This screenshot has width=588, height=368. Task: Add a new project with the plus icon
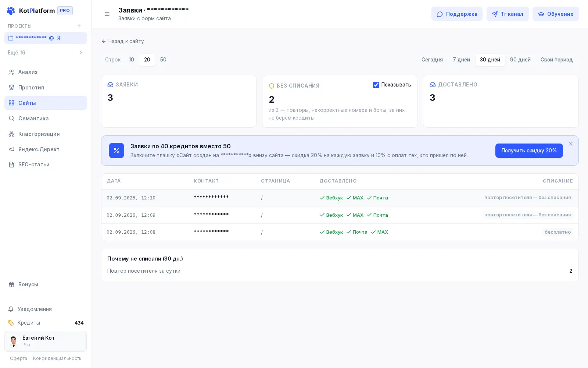(x=79, y=26)
